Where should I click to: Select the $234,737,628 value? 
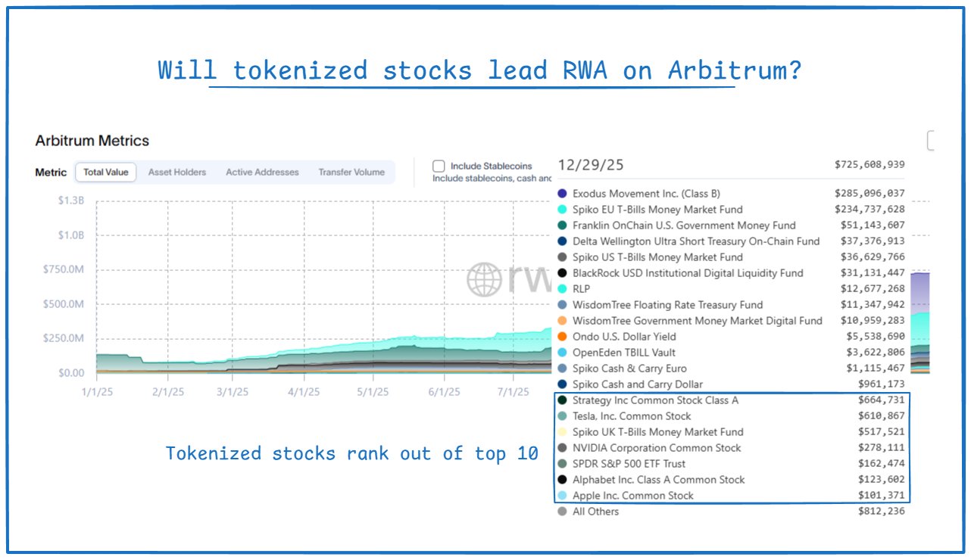pos(870,210)
